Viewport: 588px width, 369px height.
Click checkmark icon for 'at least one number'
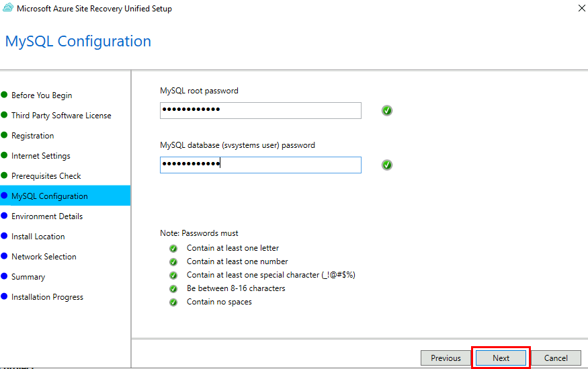173,261
